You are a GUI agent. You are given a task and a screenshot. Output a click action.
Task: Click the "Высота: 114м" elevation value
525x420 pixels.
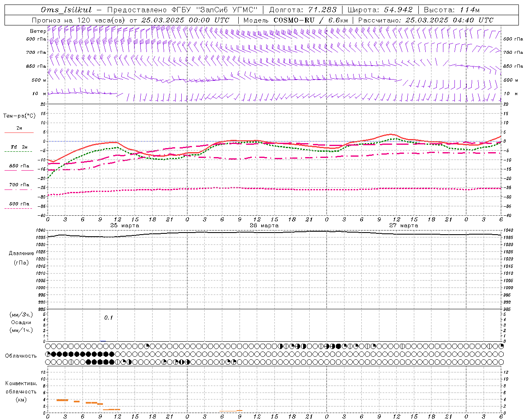click(x=452, y=10)
